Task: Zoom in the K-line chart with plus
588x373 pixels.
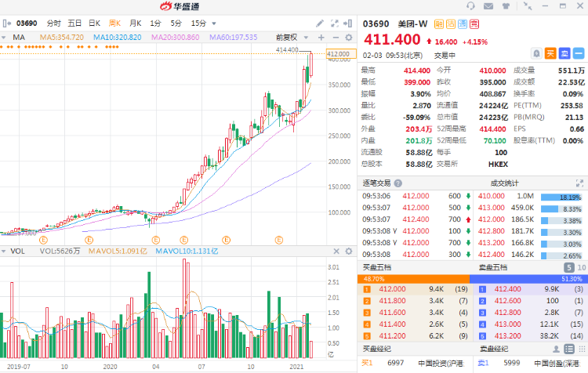Action: click(x=321, y=38)
